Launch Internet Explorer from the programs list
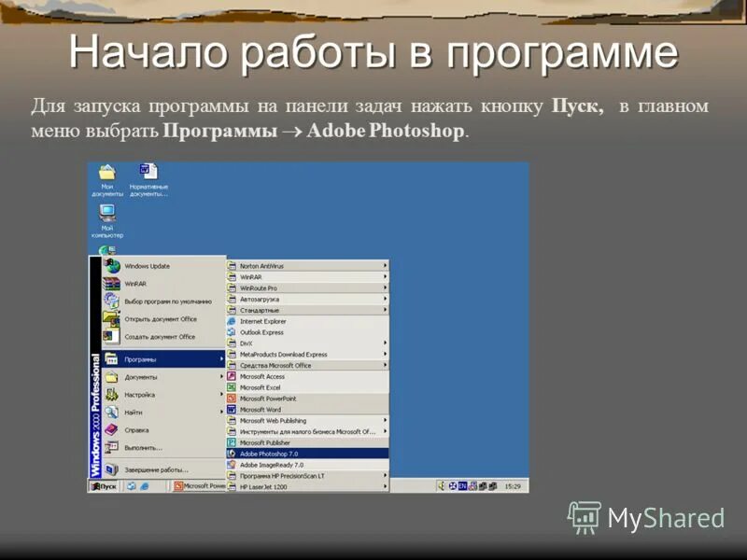Screen dimensions: 747x560 pos(308,321)
